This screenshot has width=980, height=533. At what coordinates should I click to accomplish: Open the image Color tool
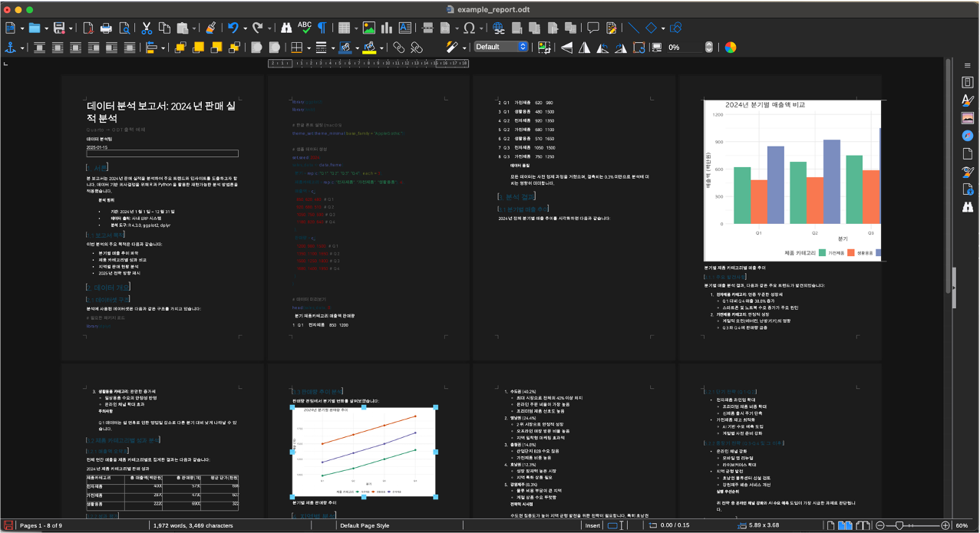click(731, 47)
